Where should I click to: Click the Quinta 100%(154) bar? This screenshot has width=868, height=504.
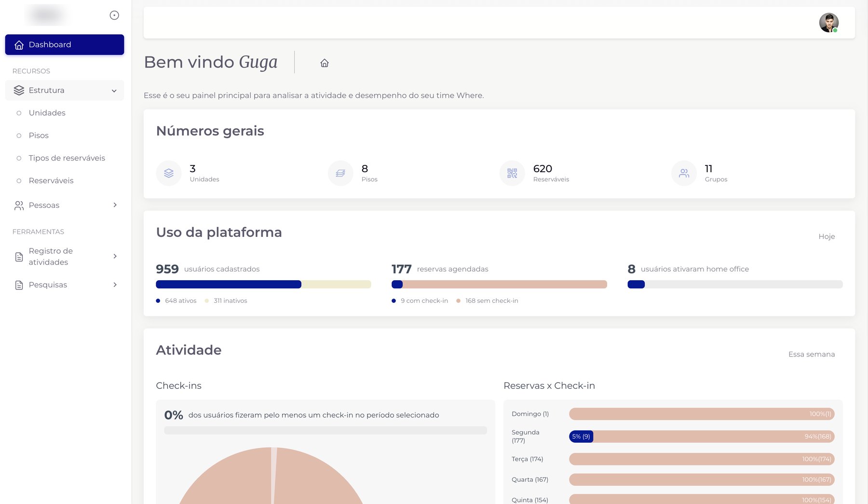click(702, 499)
